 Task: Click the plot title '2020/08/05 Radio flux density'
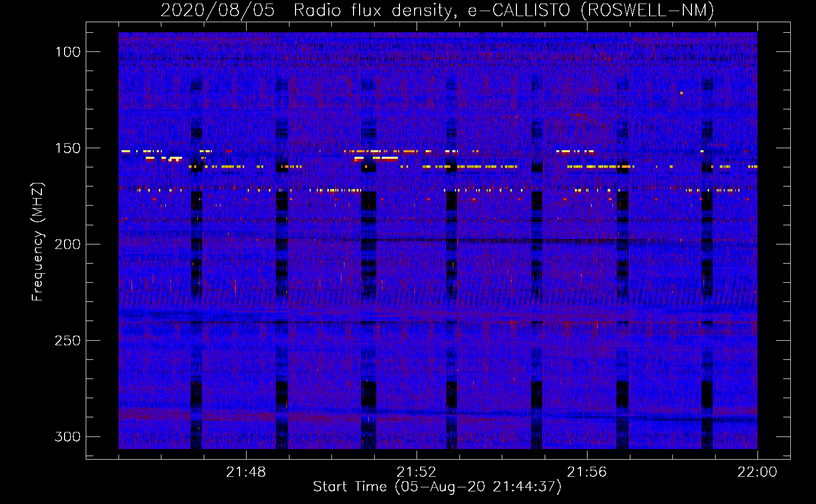[x=308, y=11]
